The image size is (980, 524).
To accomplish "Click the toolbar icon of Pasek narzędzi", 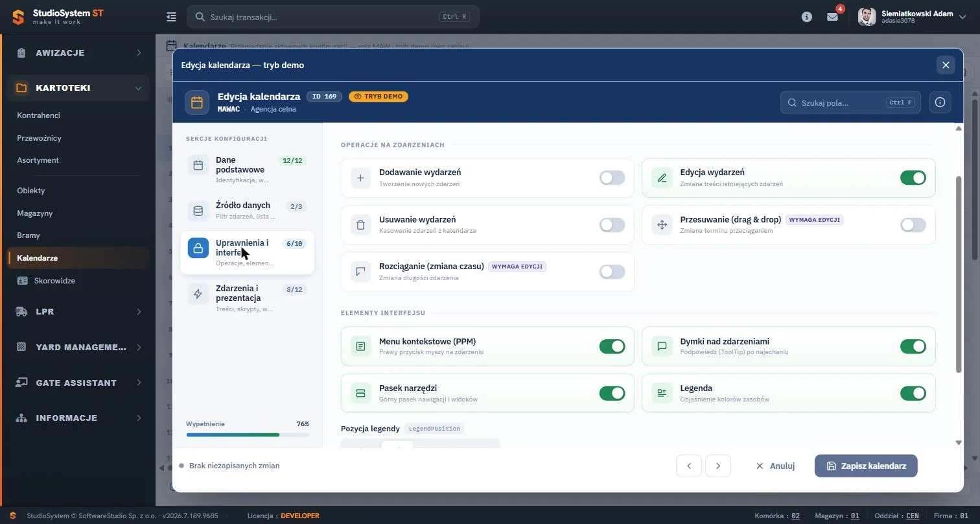I will (361, 393).
